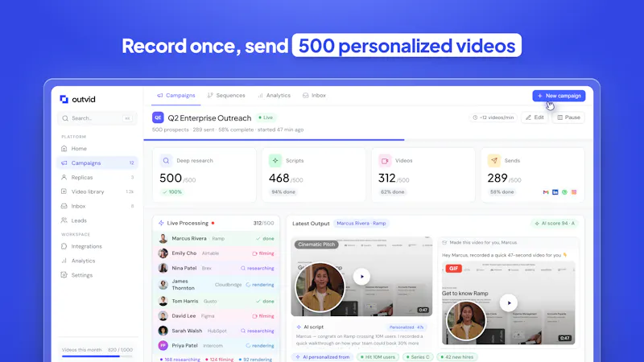Open the Campaigns top tab

point(176,95)
